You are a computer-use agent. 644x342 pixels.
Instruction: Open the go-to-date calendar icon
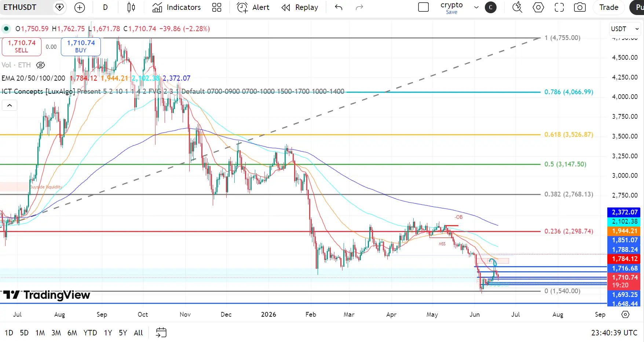pos(161,332)
